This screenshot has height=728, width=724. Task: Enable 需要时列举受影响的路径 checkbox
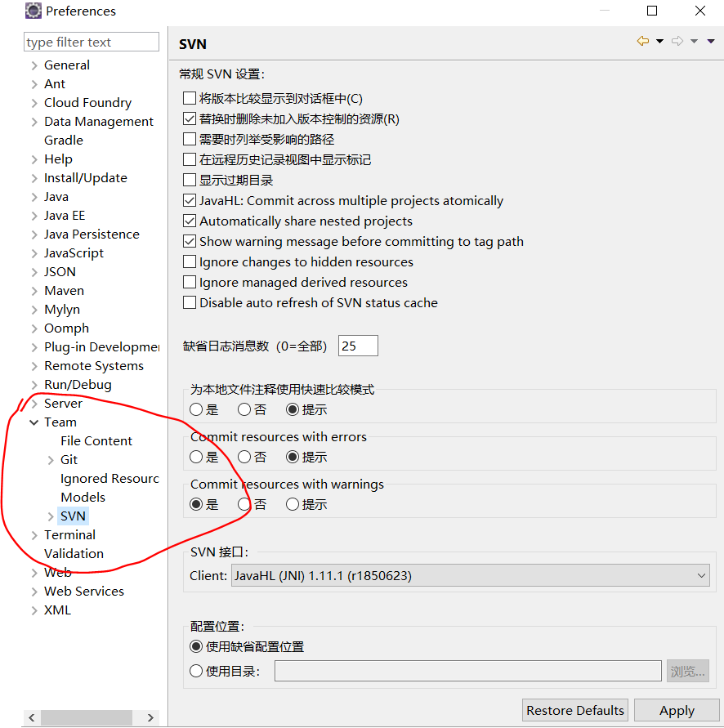(x=190, y=139)
